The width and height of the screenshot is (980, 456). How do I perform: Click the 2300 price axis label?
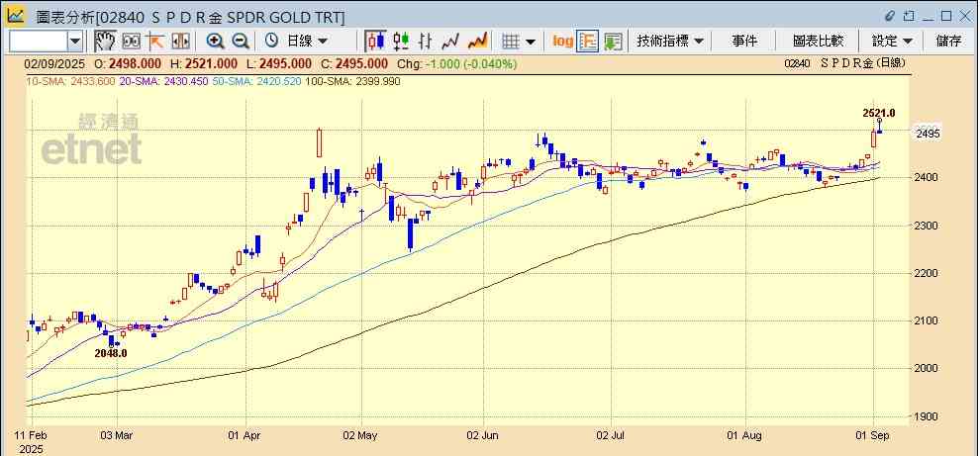(929, 226)
